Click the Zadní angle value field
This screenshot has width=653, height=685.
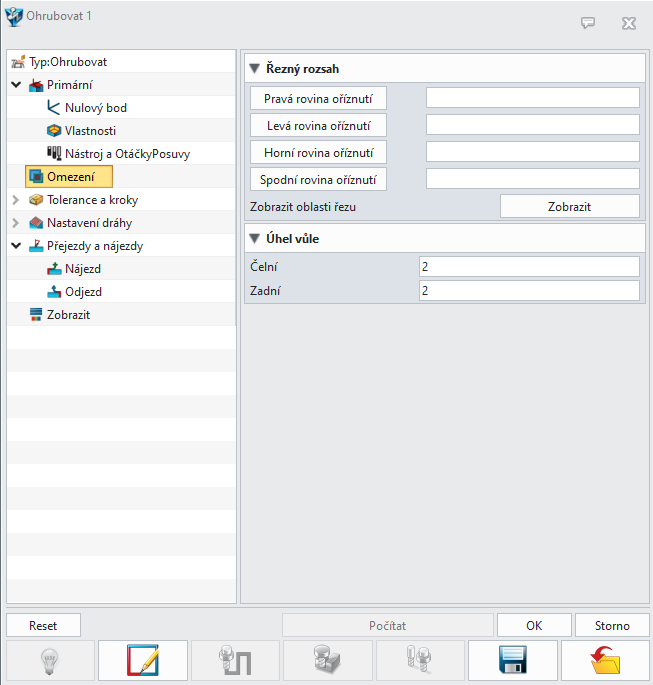[529, 291]
